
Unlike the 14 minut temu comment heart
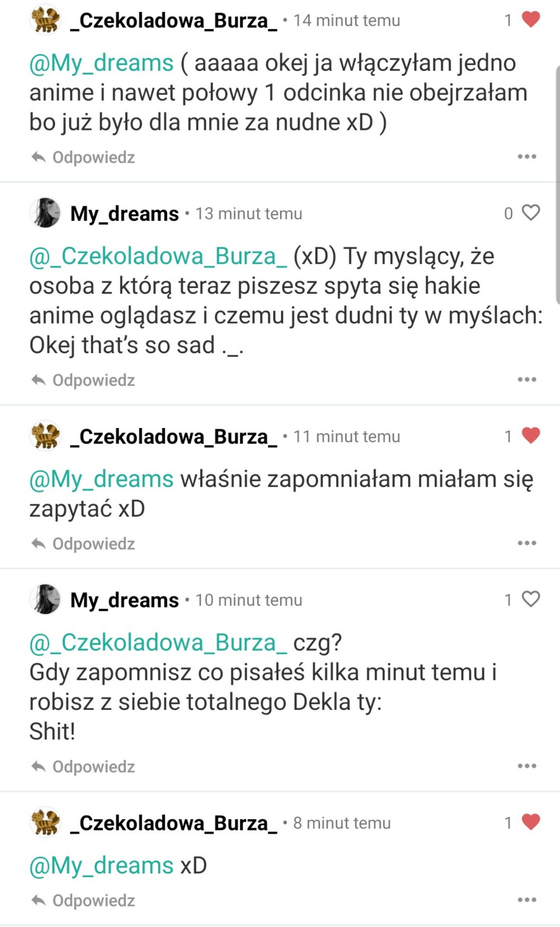click(x=530, y=20)
